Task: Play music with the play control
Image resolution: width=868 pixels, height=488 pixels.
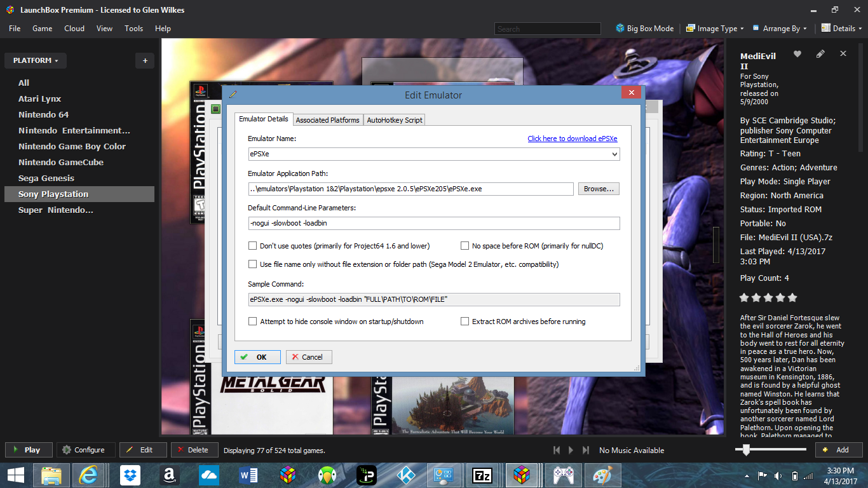Action: (571, 450)
